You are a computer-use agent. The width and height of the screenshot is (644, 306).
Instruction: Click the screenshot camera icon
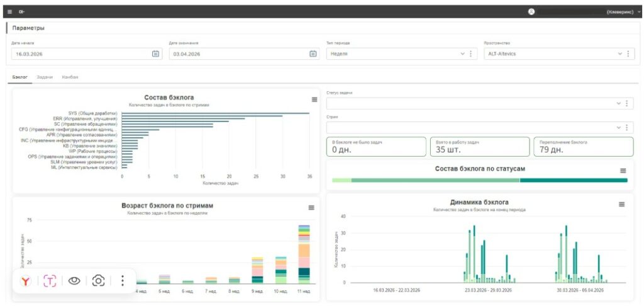click(99, 281)
